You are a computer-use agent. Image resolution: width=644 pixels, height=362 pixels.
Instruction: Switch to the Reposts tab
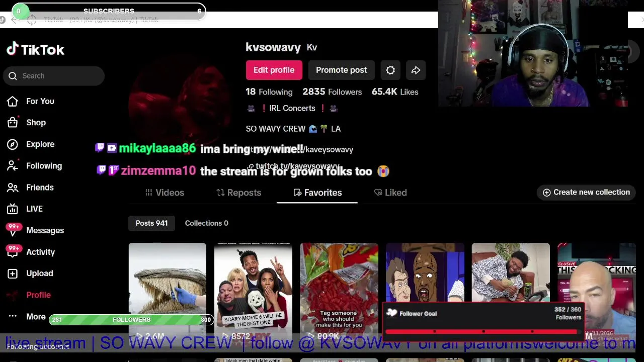(x=238, y=193)
